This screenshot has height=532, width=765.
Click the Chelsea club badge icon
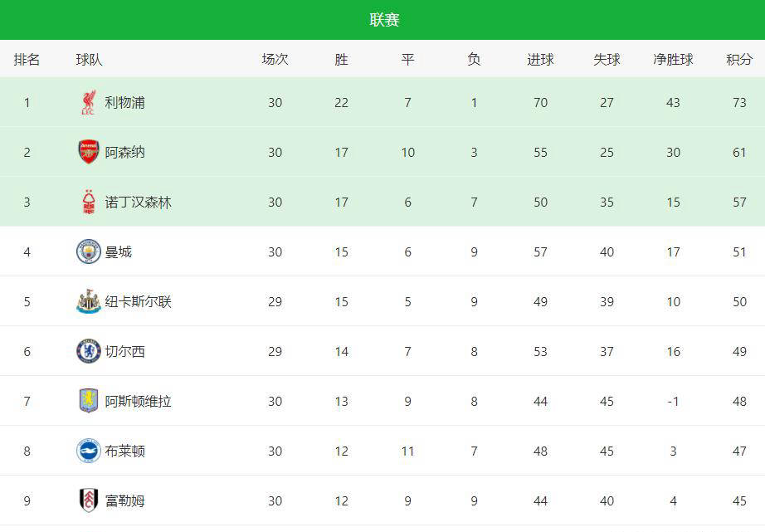point(88,352)
